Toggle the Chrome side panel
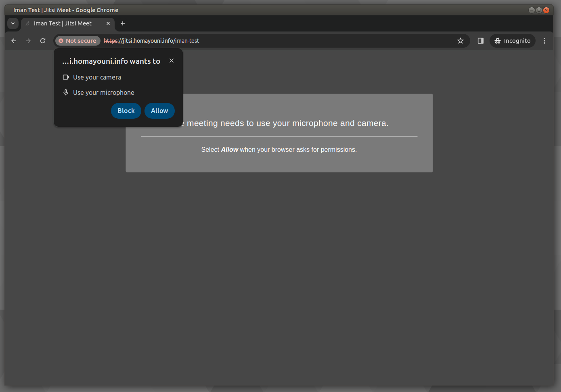The width and height of the screenshot is (561, 392). [480, 41]
